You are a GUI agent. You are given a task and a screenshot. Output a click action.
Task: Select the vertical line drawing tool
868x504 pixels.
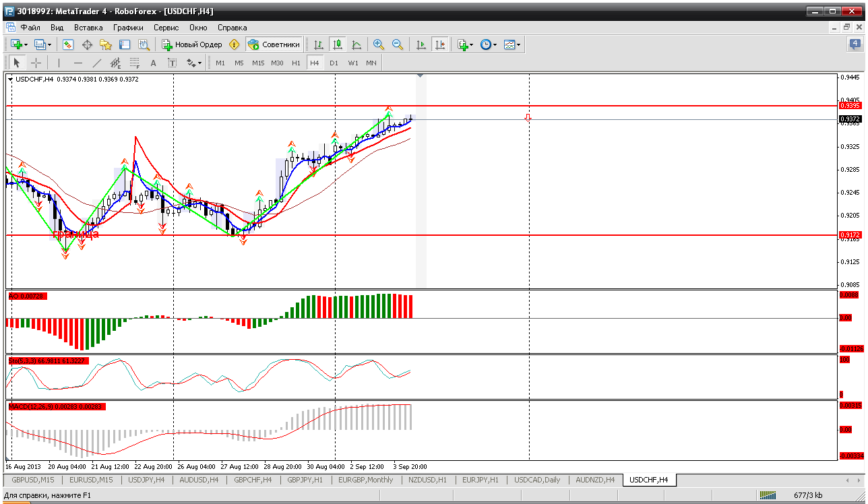tap(59, 63)
